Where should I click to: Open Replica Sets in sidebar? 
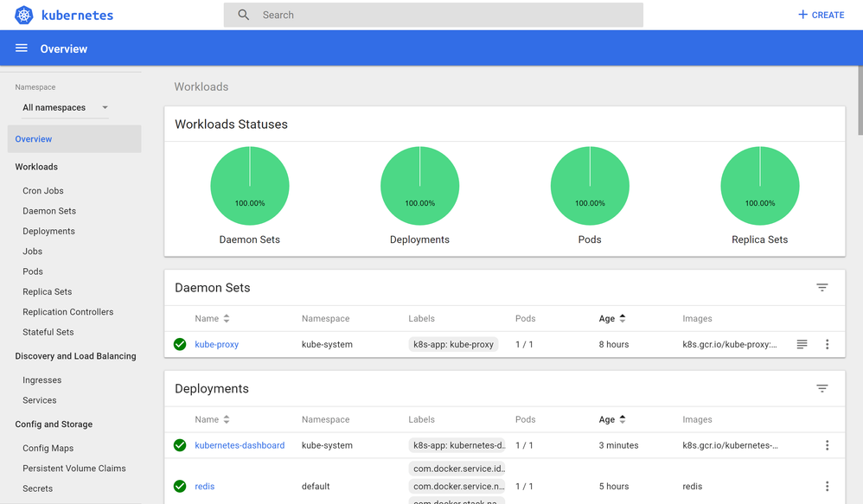(x=48, y=291)
